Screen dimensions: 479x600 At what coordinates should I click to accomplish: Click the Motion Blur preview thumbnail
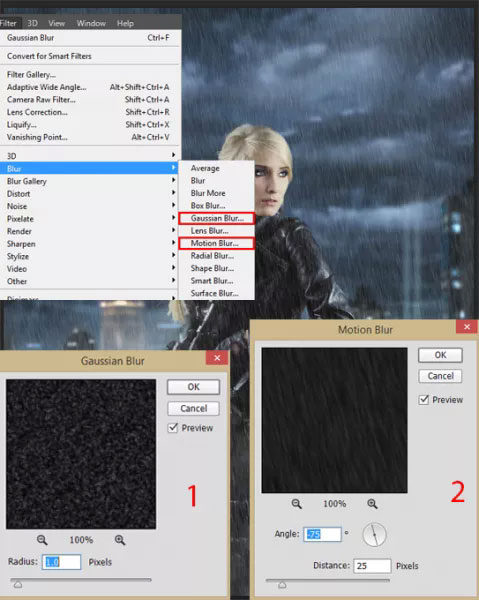click(334, 420)
